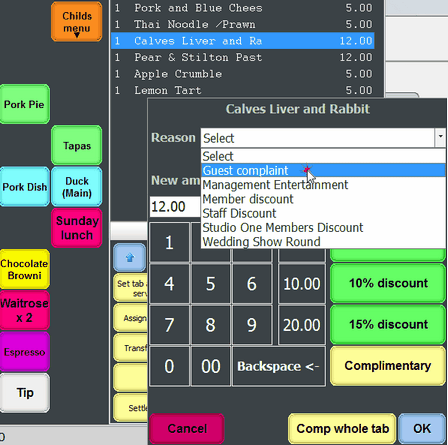448x445 pixels.
Task: Click the partially hidden 'Settle' button
Action: click(x=131, y=408)
